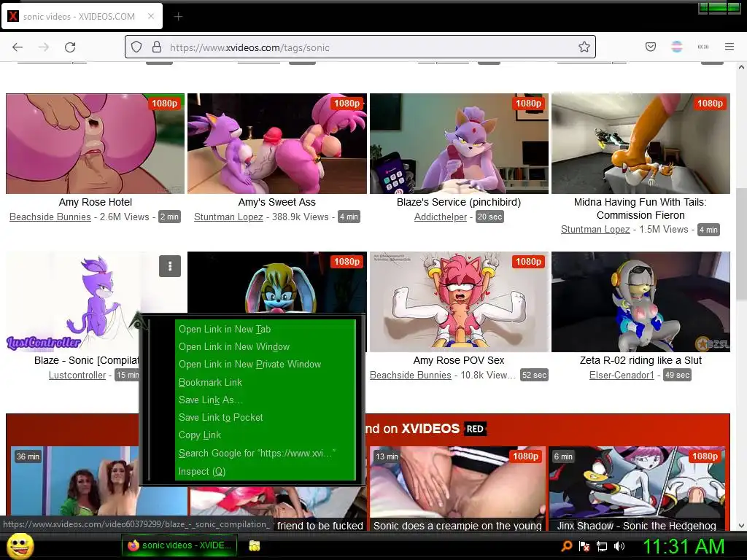The width and height of the screenshot is (747, 560).
Task: Open the Elser-Cenador1 uploader link
Action: [x=622, y=375]
